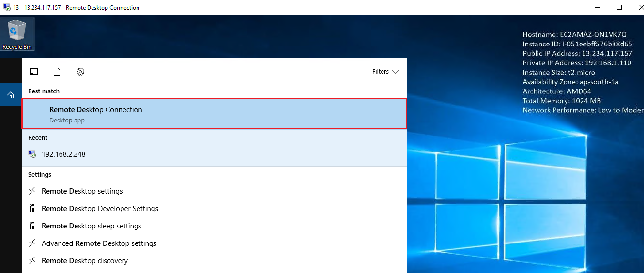This screenshot has height=273, width=644.
Task: Open Remote Desktop Developer Settings
Action: pos(215,209)
